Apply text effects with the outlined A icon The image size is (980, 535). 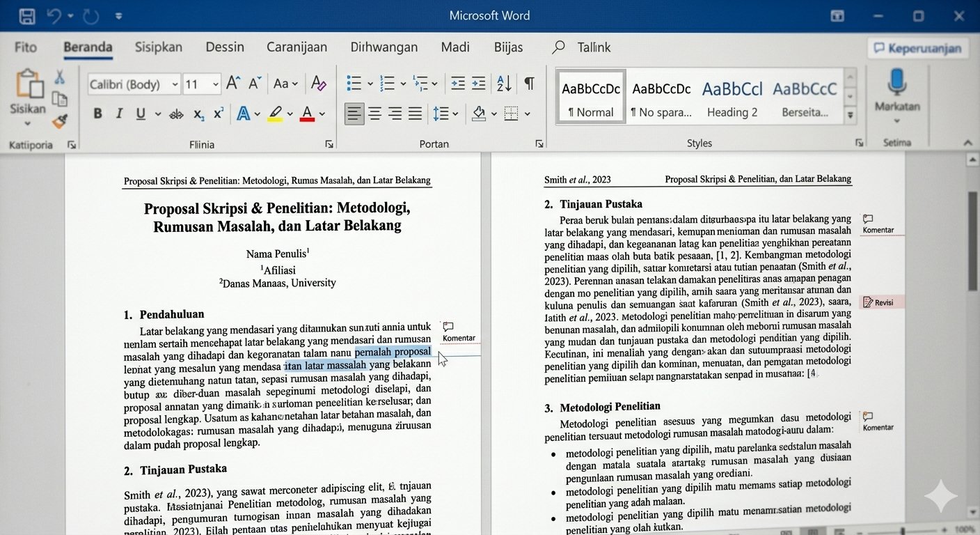click(244, 114)
